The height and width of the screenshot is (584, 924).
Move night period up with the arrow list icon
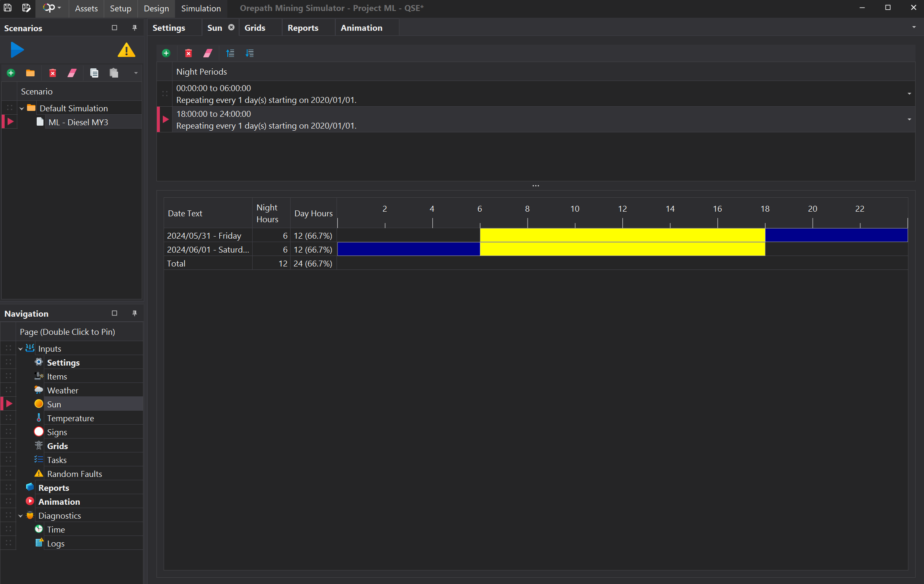click(230, 53)
